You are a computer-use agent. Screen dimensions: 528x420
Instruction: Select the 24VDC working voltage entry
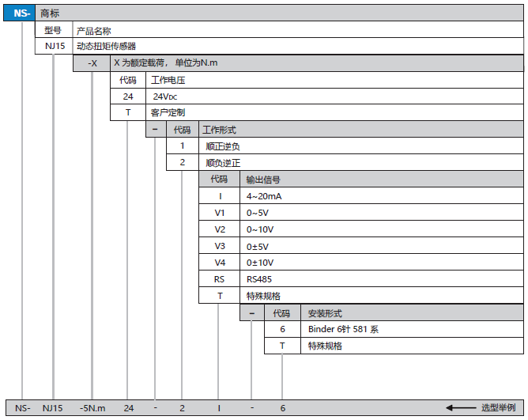click(x=165, y=96)
